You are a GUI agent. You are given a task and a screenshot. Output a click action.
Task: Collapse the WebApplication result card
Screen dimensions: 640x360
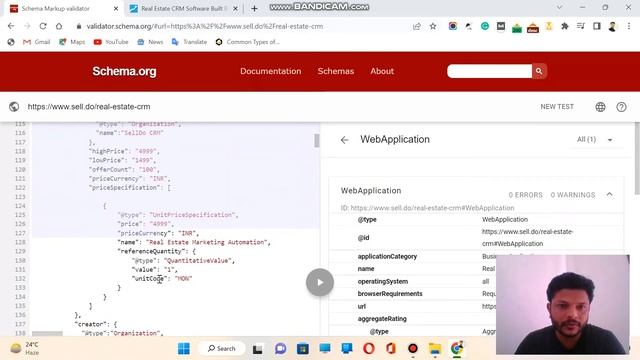tap(609, 194)
